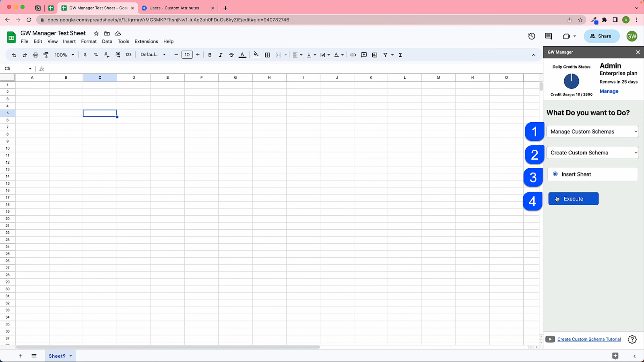
Task: Open the zoom 100% dropdown
Action: click(x=64, y=55)
